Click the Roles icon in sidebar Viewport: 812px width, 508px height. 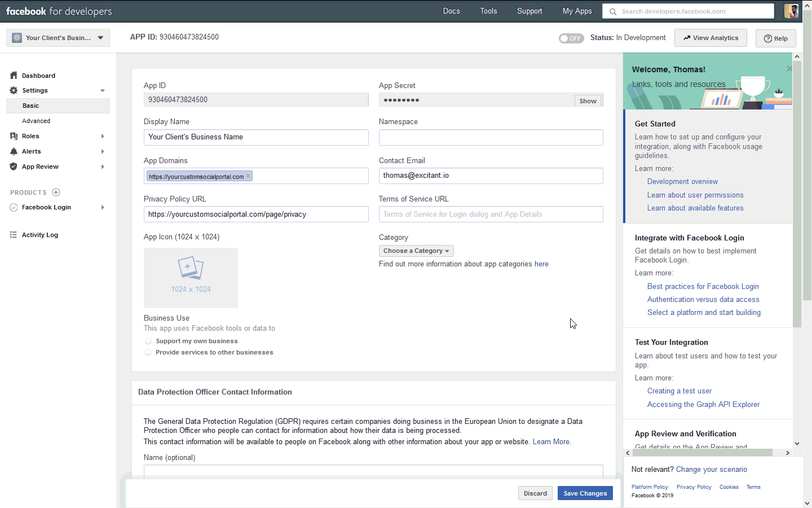14,136
